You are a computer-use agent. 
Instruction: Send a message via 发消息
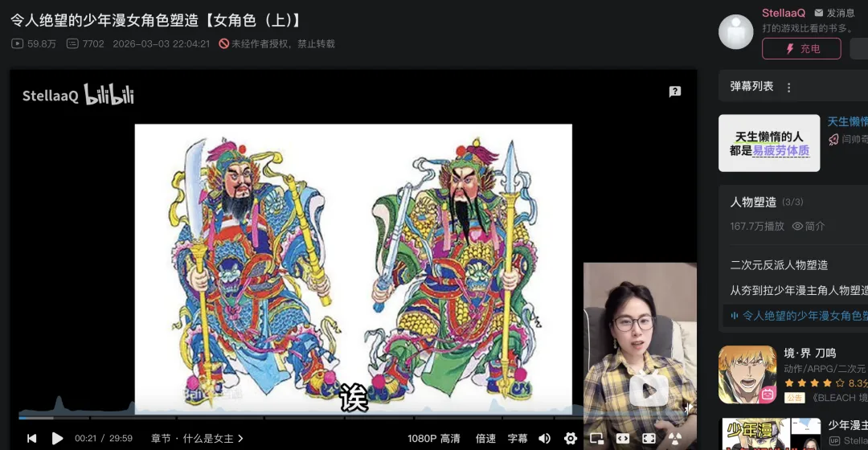(x=835, y=13)
